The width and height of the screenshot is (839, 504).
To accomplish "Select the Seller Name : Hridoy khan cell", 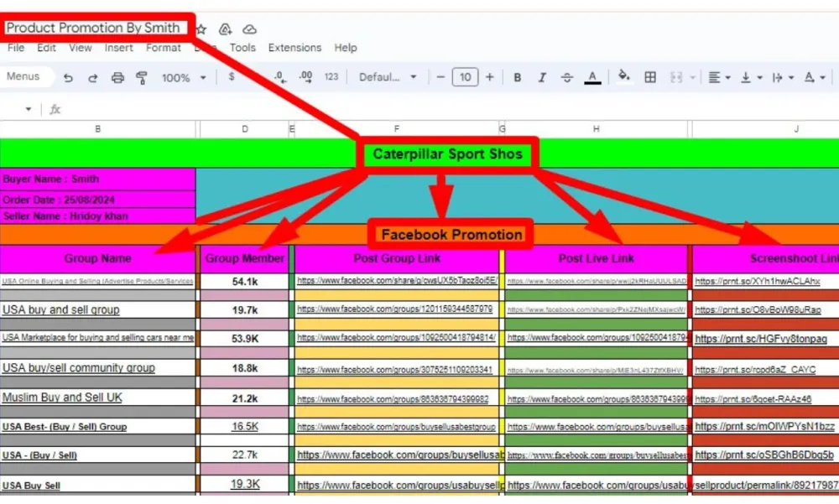I will (x=98, y=216).
